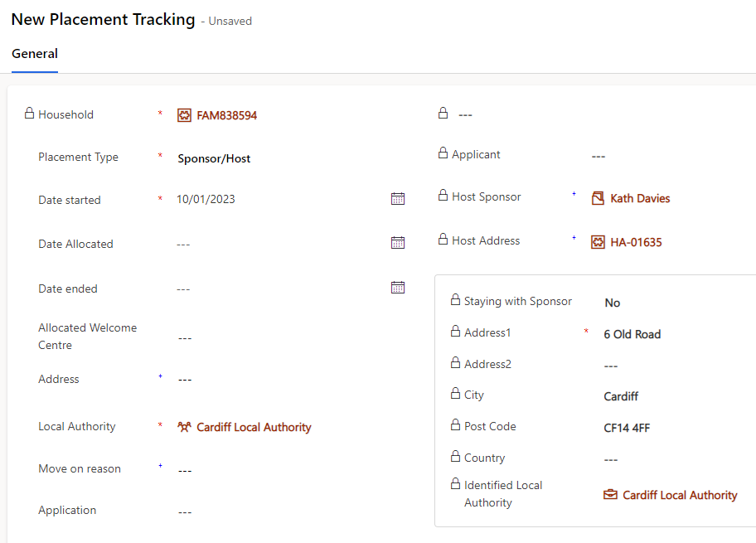This screenshot has height=543, width=756.
Task: Open the Cardiff Local Authority record link
Action: click(x=254, y=427)
